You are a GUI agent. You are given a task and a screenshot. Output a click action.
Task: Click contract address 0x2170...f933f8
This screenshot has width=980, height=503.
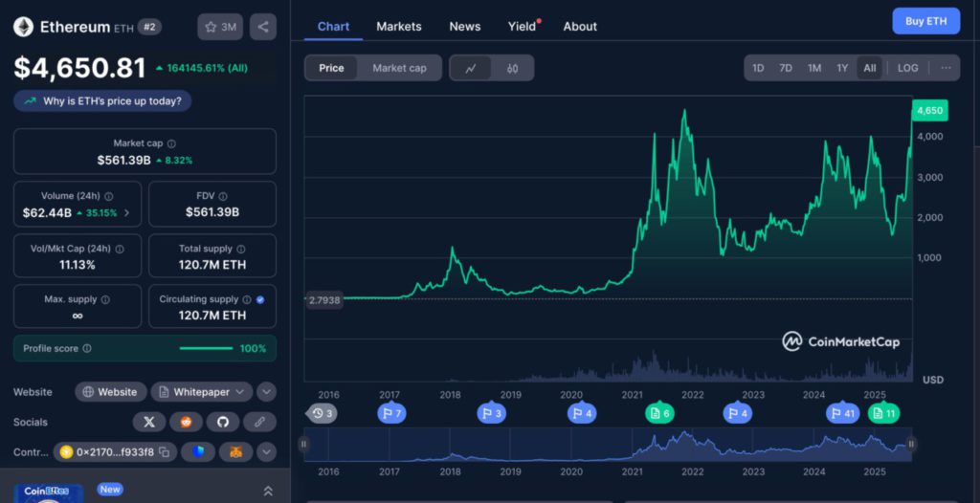115,451
